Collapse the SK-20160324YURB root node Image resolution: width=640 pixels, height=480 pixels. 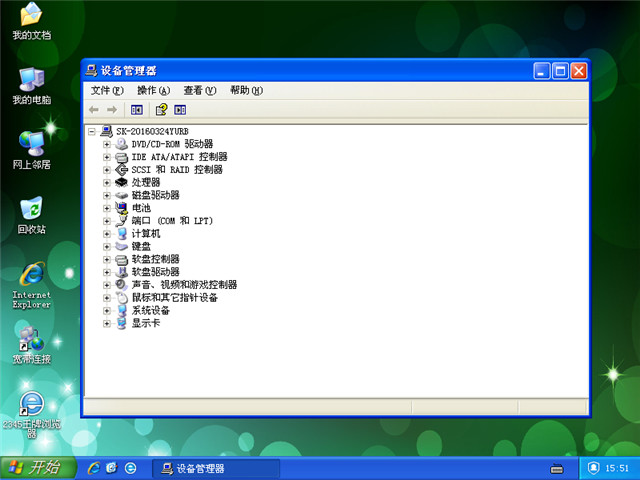(92, 131)
